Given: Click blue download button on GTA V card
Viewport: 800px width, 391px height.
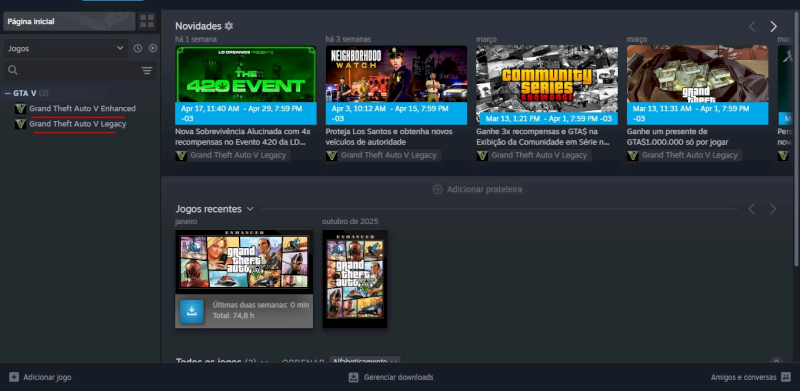Looking at the screenshot, I should (x=192, y=311).
